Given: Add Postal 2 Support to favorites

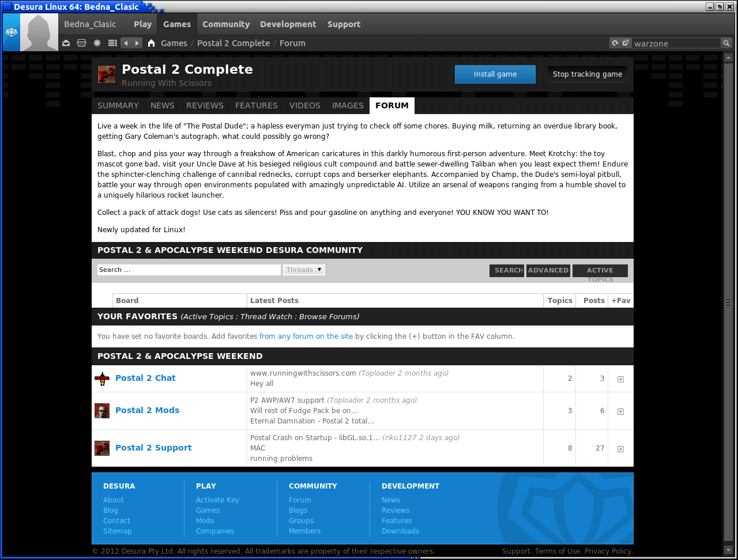Looking at the screenshot, I should tap(620, 449).
